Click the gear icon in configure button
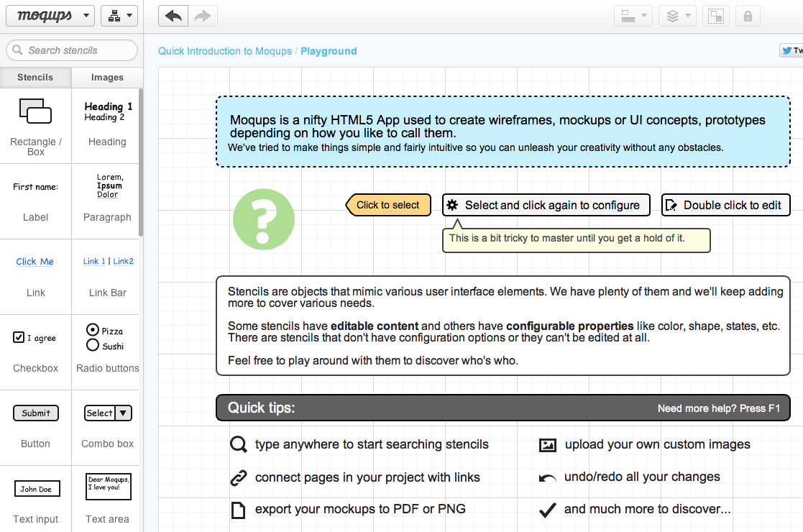The width and height of the screenshot is (803, 532). [x=452, y=206]
